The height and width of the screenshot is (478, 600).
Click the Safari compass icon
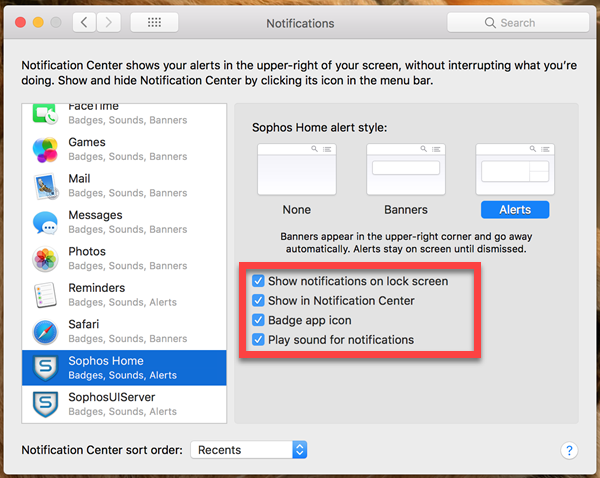tap(45, 331)
